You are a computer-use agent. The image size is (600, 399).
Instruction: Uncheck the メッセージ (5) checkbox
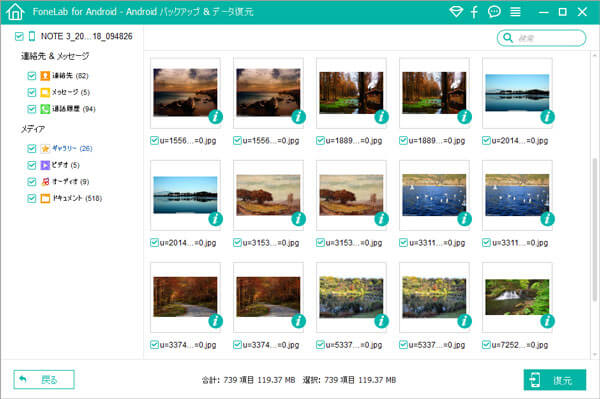tap(32, 92)
